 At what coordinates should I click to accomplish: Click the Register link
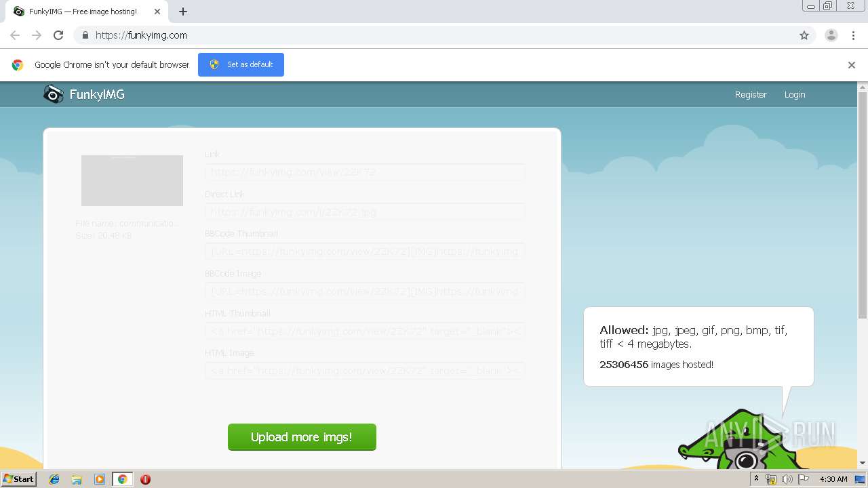[x=751, y=95]
